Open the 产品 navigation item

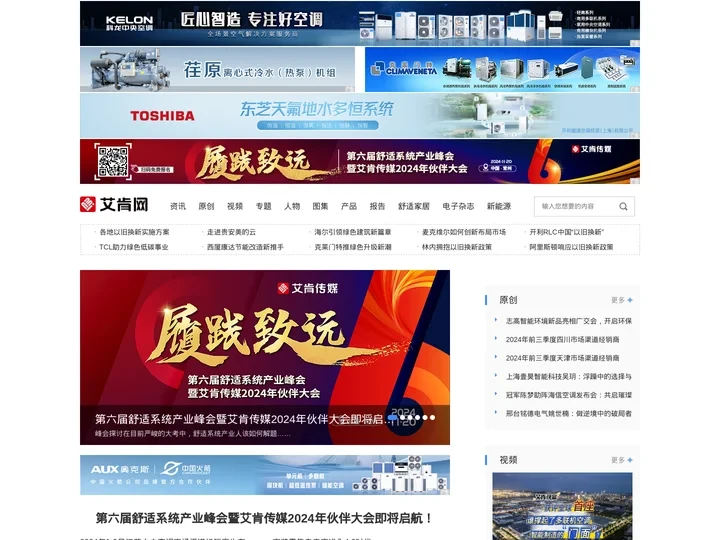click(x=349, y=206)
